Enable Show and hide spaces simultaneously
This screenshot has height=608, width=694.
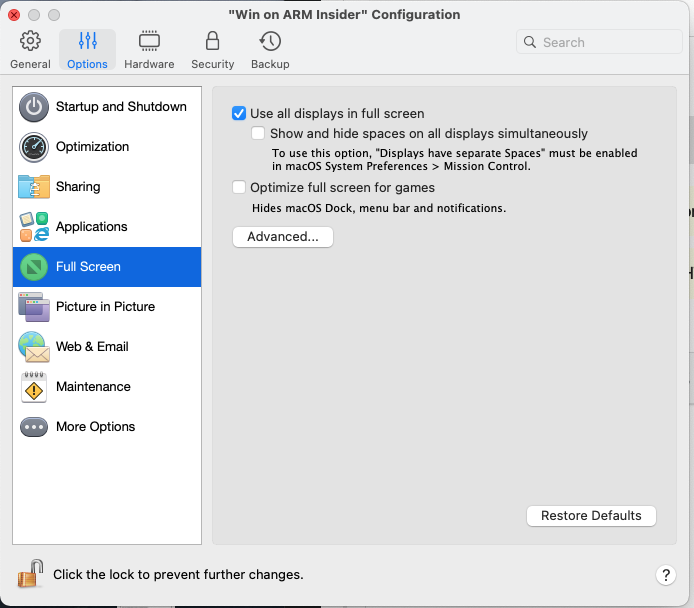click(x=259, y=133)
